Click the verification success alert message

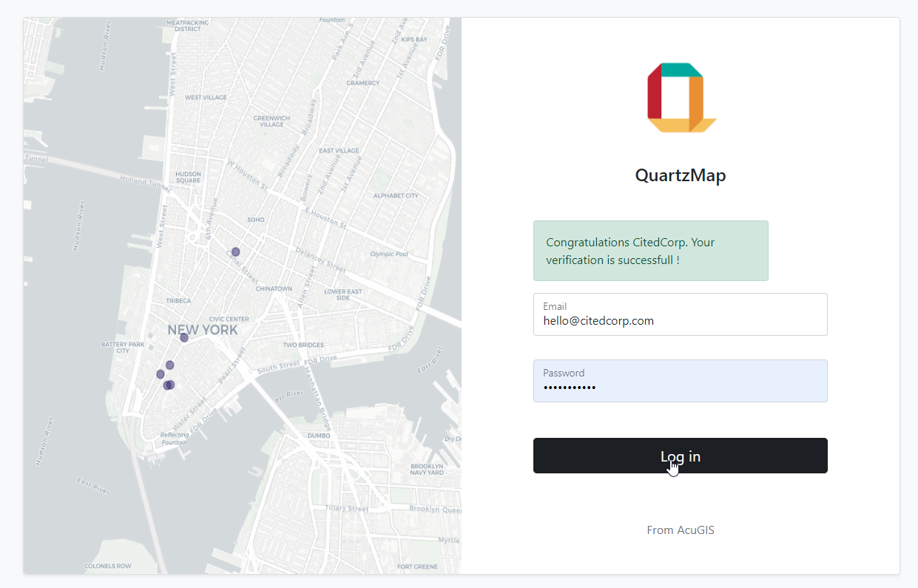pyautogui.click(x=650, y=251)
